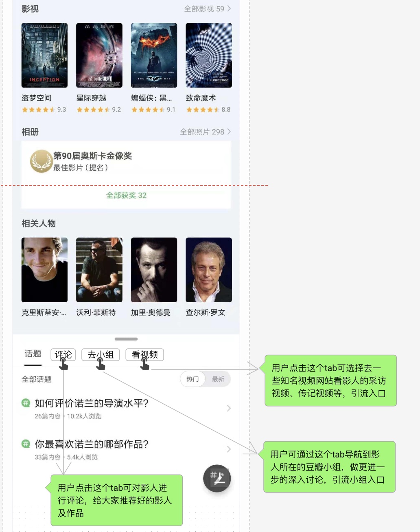Switch topic sorting to 热门

point(192,379)
